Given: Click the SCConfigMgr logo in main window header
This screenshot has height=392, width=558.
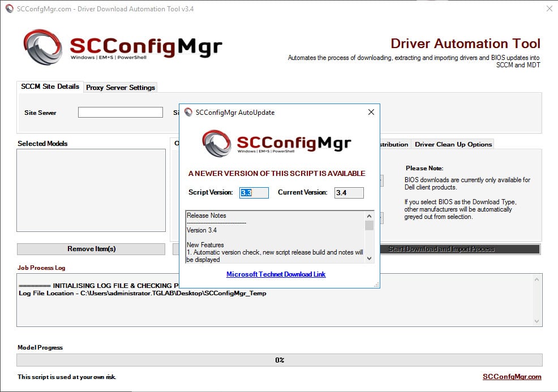Looking at the screenshot, I should [123, 47].
